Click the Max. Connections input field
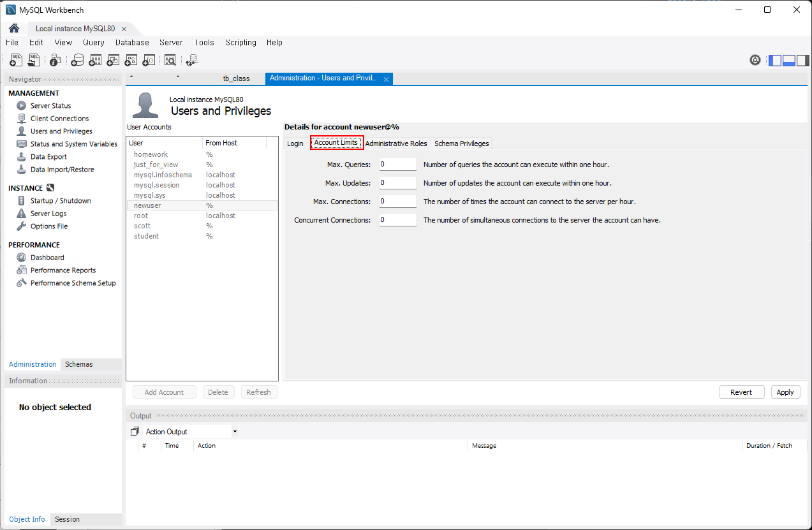The height and width of the screenshot is (530, 812). pyautogui.click(x=397, y=202)
